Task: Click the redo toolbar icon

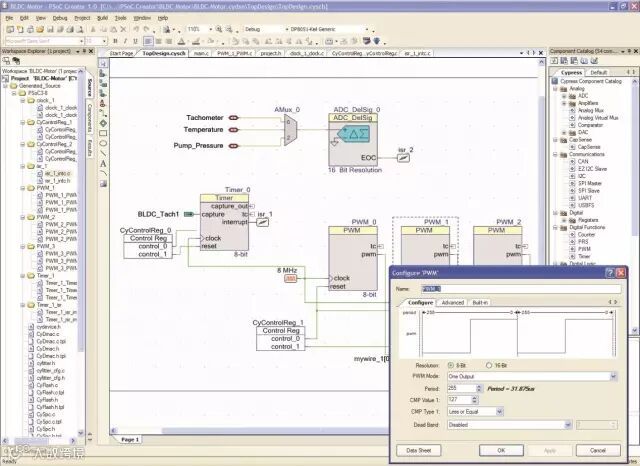Action: click(x=146, y=29)
